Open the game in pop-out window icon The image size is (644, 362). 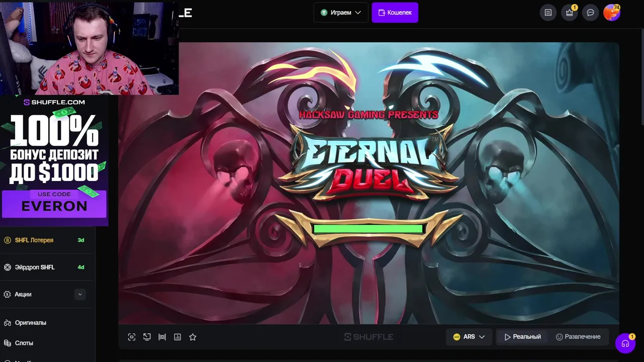tap(147, 337)
